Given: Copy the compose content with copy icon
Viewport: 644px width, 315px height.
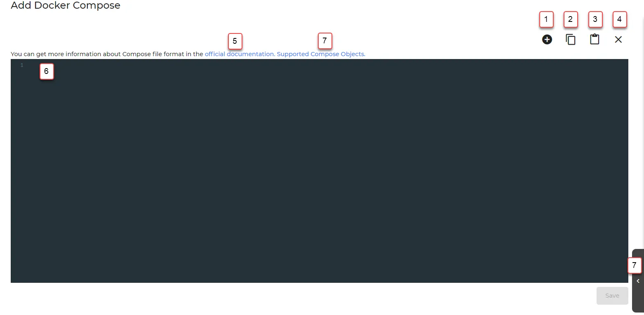Looking at the screenshot, I should [571, 40].
